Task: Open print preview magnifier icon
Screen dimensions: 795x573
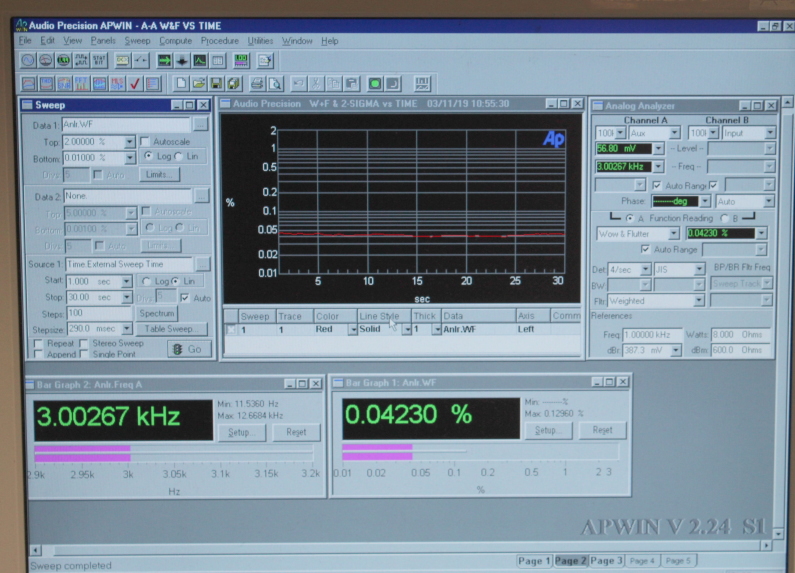Action: pyautogui.click(x=275, y=83)
